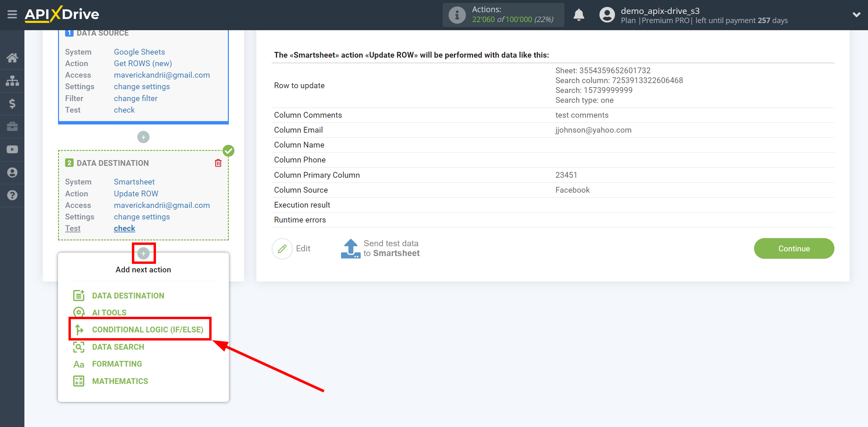The image size is (868, 427).
Task: Click the Formatting Aa icon
Action: [79, 364]
